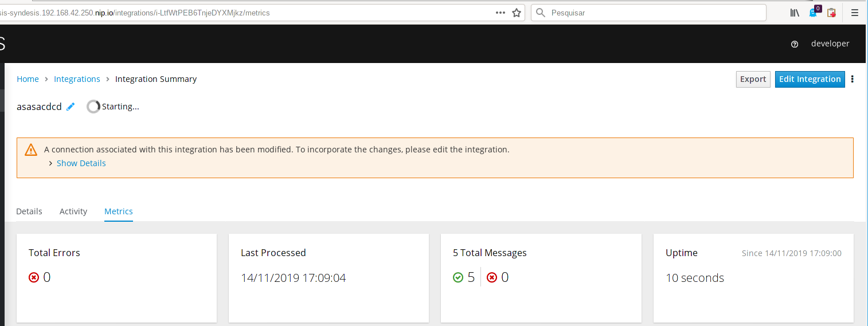The height and width of the screenshot is (326, 868).
Task: Navigate to Integrations breadcrumb link
Action: tap(77, 79)
